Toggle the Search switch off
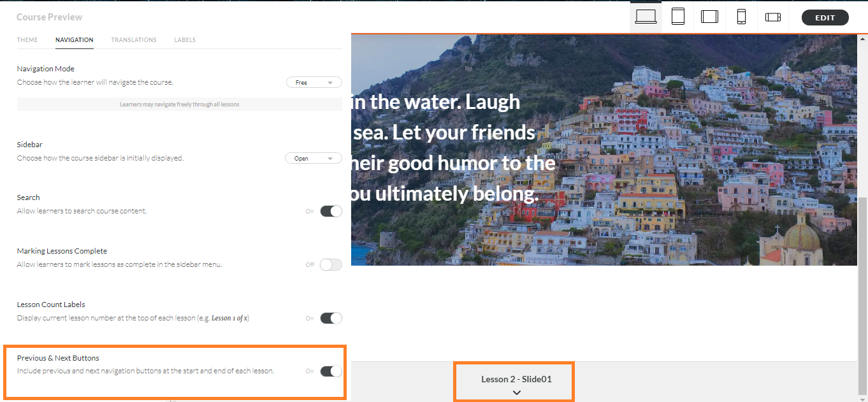 (x=331, y=211)
